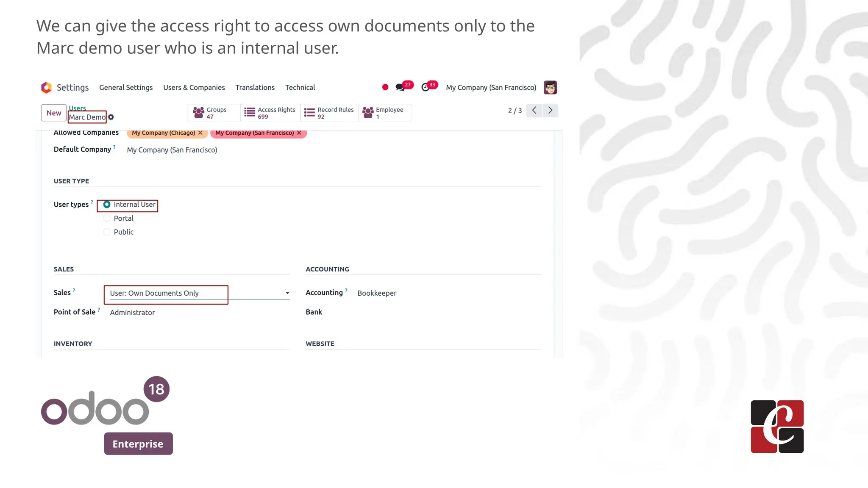Click the Settings app title

73,87
